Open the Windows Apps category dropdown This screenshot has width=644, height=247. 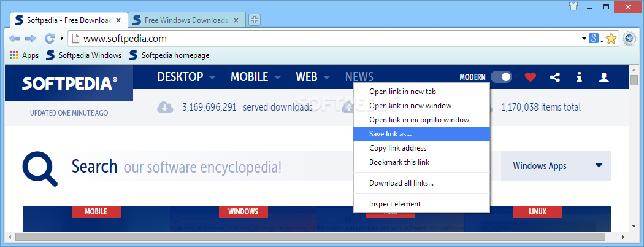pos(556,166)
